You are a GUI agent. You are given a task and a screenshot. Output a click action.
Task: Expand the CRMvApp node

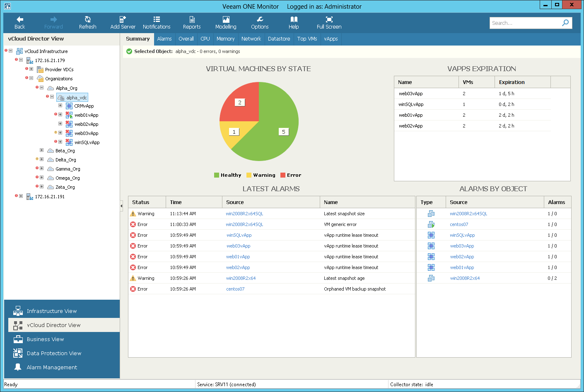[x=60, y=106]
